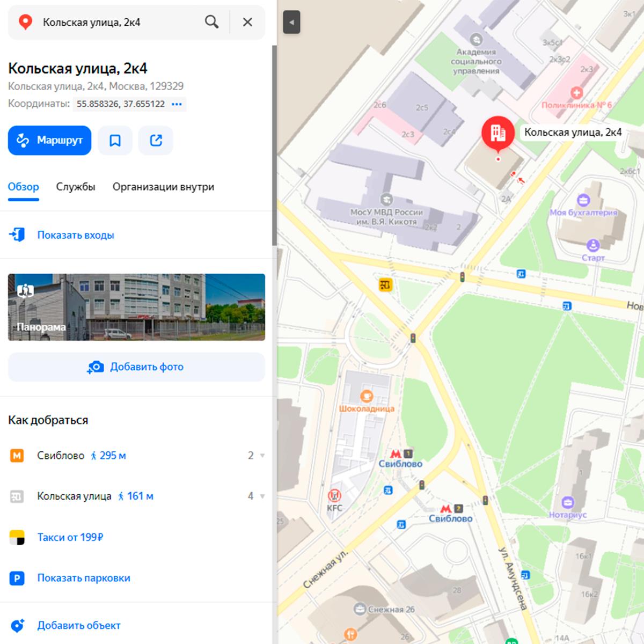Click the red building pin marker on the map
Viewport: 644px width, 644px height.
click(497, 133)
